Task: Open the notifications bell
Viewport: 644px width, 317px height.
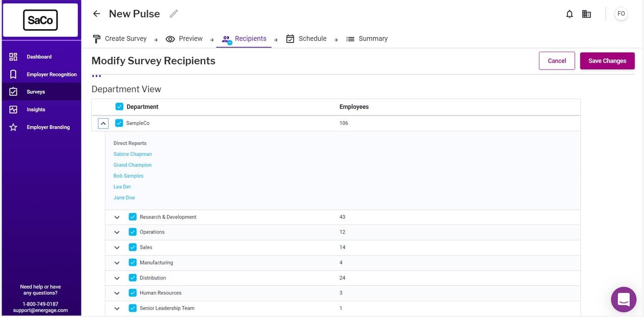Action: (570, 14)
